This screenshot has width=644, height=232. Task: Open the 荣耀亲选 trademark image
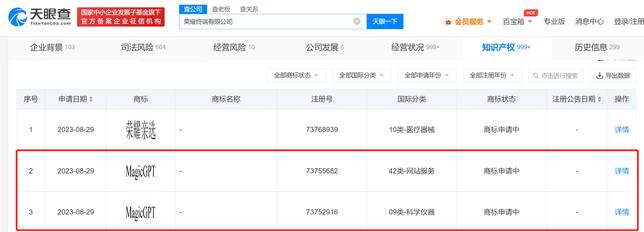point(141,130)
